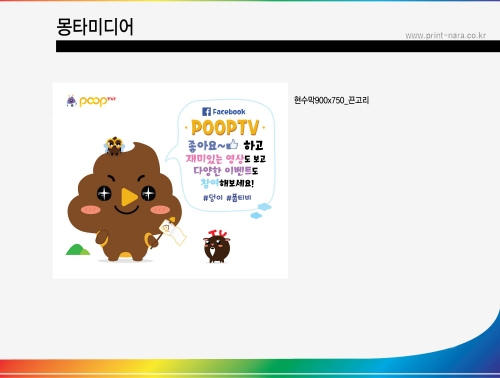This screenshot has height=378, width=500.
Task: Click the yellow POOPTV headline text
Action: pos(225,128)
